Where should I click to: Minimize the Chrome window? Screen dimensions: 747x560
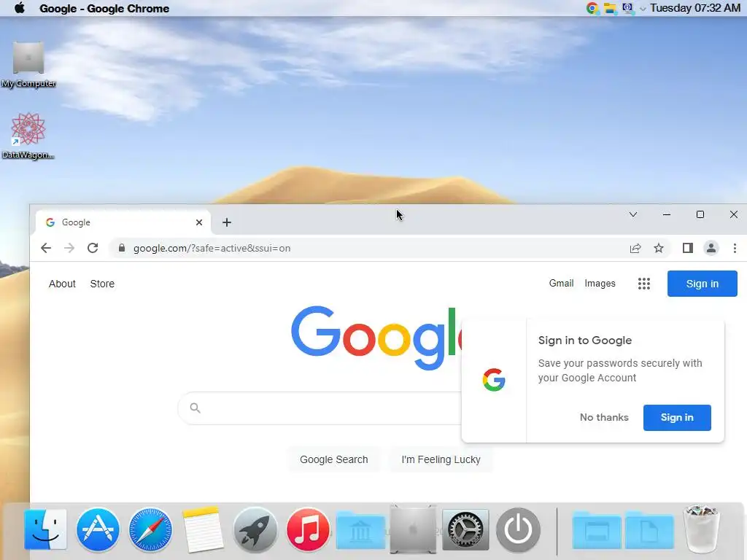(667, 215)
